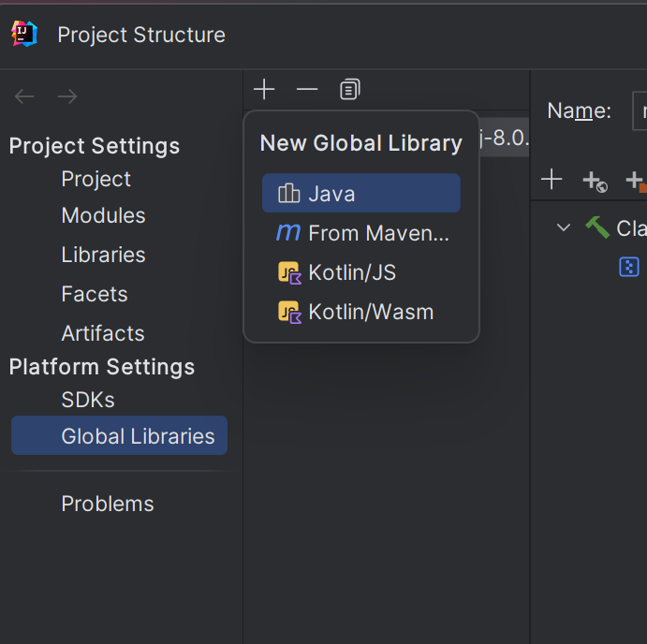
Task: Open Problems section in sidebar
Action: [108, 504]
